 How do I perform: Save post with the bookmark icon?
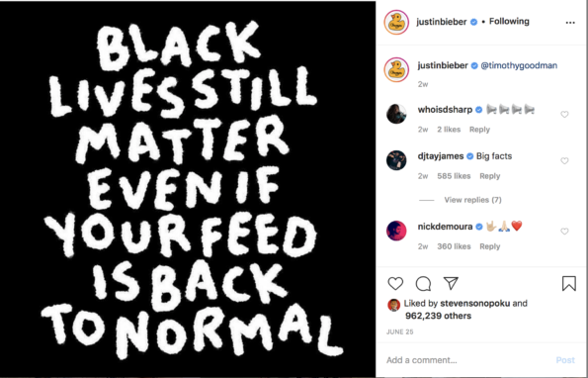[569, 283]
